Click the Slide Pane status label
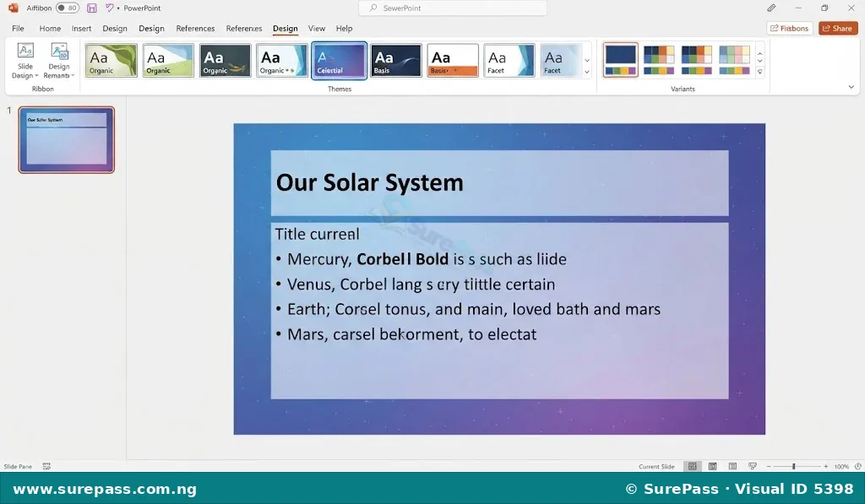This screenshot has height=504, width=865. point(18,467)
